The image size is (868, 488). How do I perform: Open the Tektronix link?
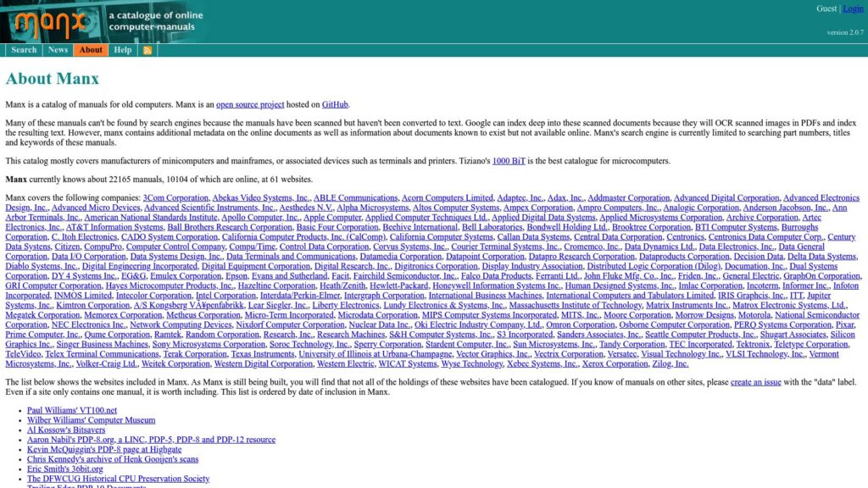pos(753,345)
